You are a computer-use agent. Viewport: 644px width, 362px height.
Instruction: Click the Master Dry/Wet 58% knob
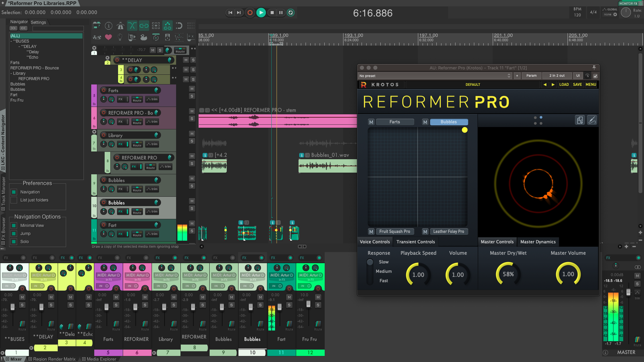pyautogui.click(x=508, y=274)
